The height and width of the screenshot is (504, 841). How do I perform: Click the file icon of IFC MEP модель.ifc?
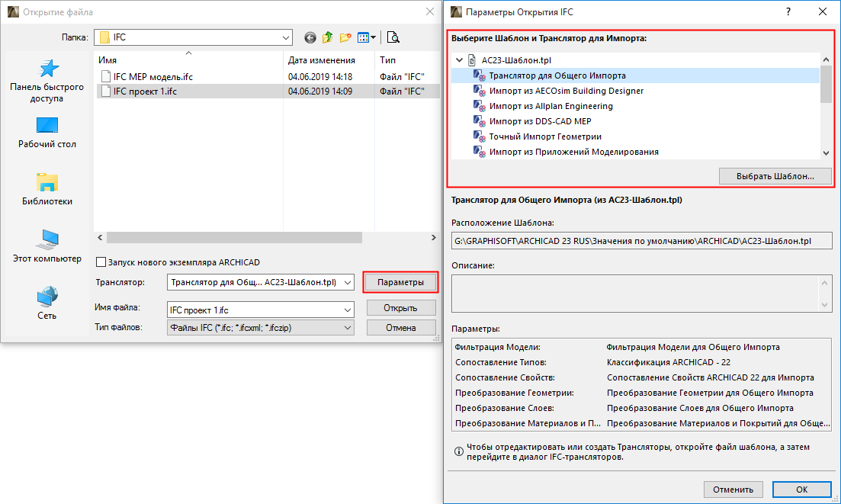point(106,77)
